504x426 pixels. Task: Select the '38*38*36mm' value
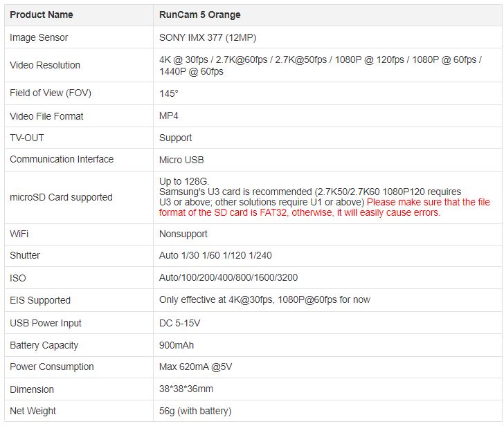tap(186, 389)
